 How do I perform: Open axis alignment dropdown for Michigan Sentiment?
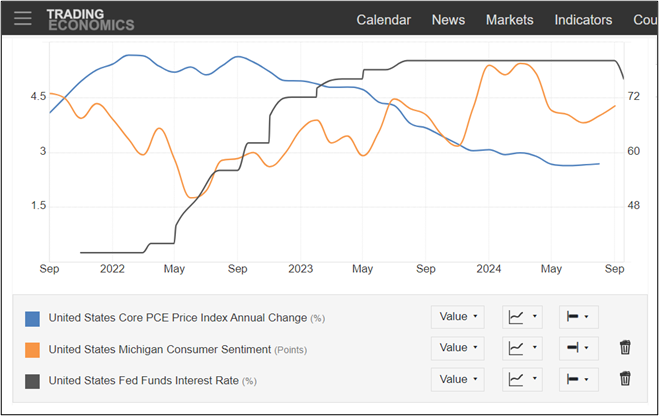point(579,348)
